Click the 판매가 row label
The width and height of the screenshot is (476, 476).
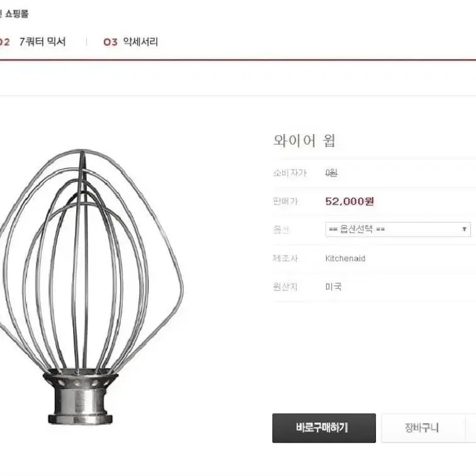[x=285, y=201]
